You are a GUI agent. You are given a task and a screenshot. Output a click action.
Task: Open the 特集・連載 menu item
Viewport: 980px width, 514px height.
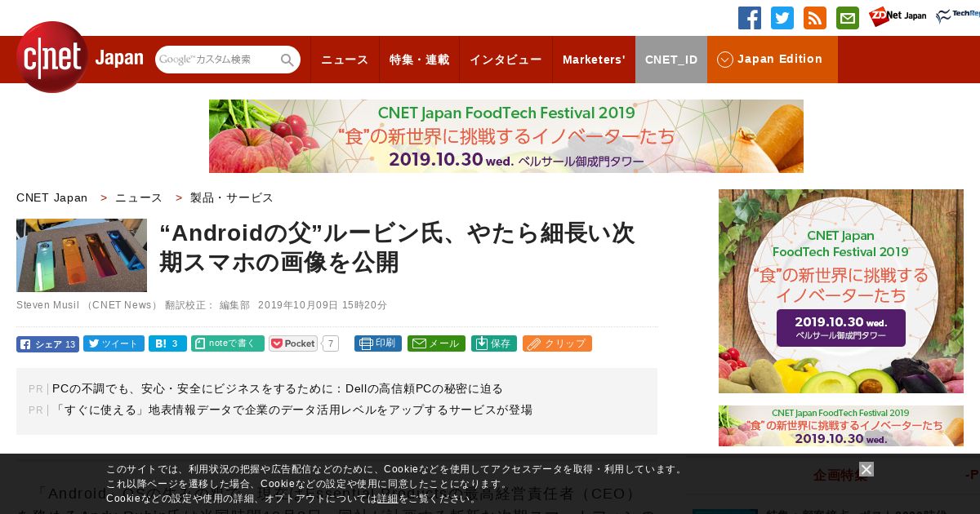click(x=419, y=60)
